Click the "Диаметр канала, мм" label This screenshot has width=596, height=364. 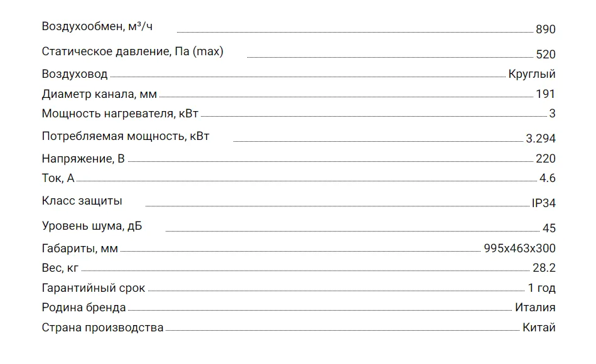click(99, 94)
